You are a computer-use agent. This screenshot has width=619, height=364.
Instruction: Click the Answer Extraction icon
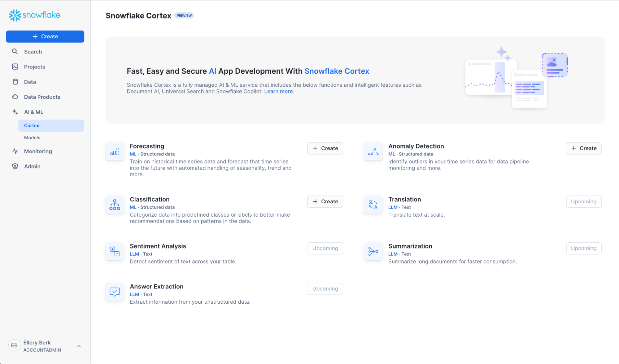click(115, 292)
